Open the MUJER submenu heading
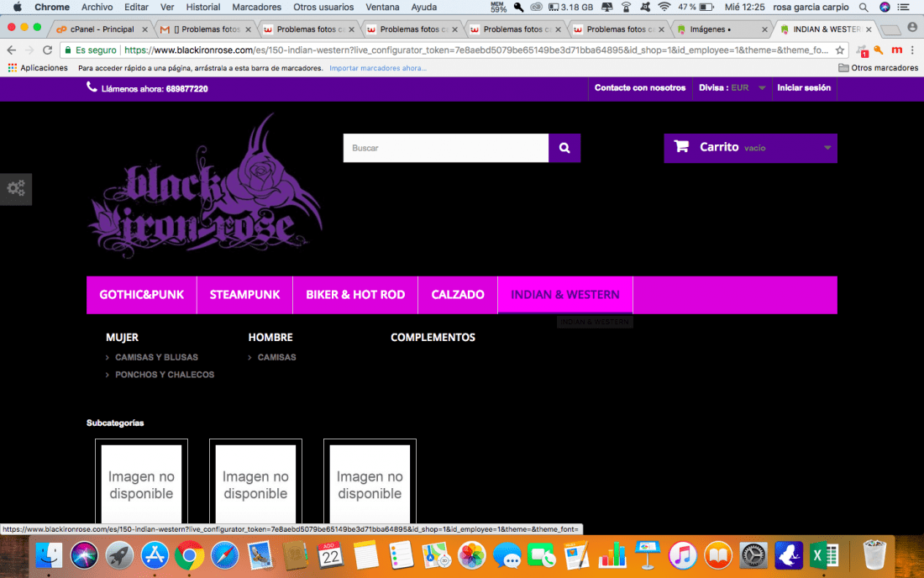Screen dimensions: 924x578 click(122, 338)
